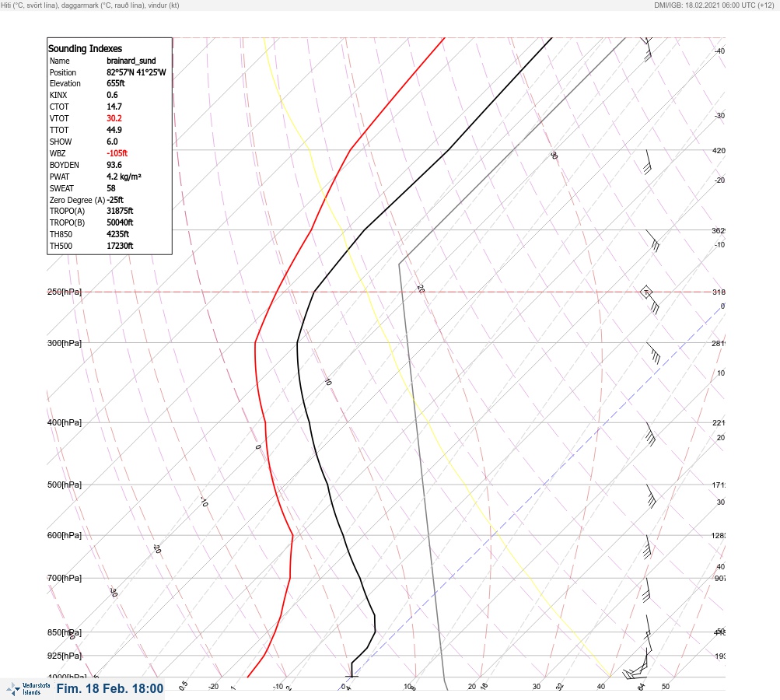This screenshot has width=780, height=700.
Task: Click the 'DMI/IGB: 18.02.2021 06:00 UTC (+12)' text
Action: [715, 5]
